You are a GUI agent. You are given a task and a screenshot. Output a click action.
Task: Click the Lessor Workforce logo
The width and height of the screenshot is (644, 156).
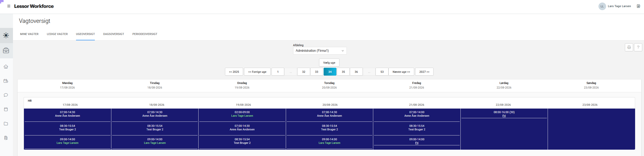click(34, 6)
